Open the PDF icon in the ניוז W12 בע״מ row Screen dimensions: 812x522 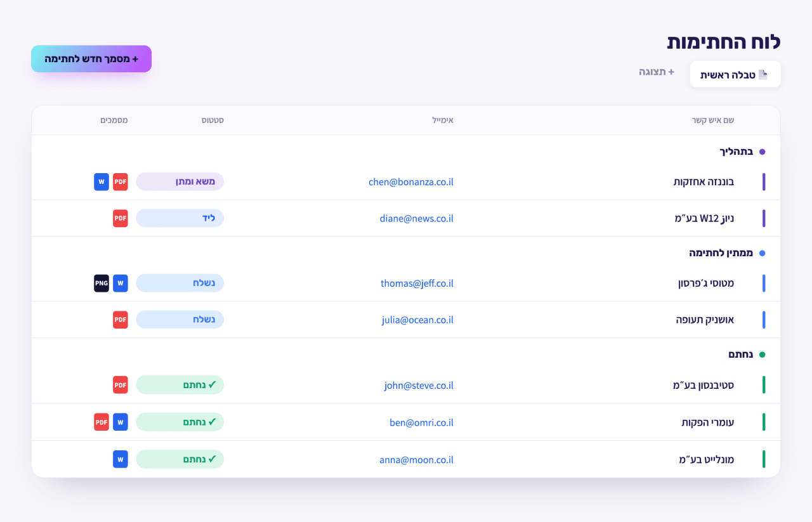pos(121,218)
